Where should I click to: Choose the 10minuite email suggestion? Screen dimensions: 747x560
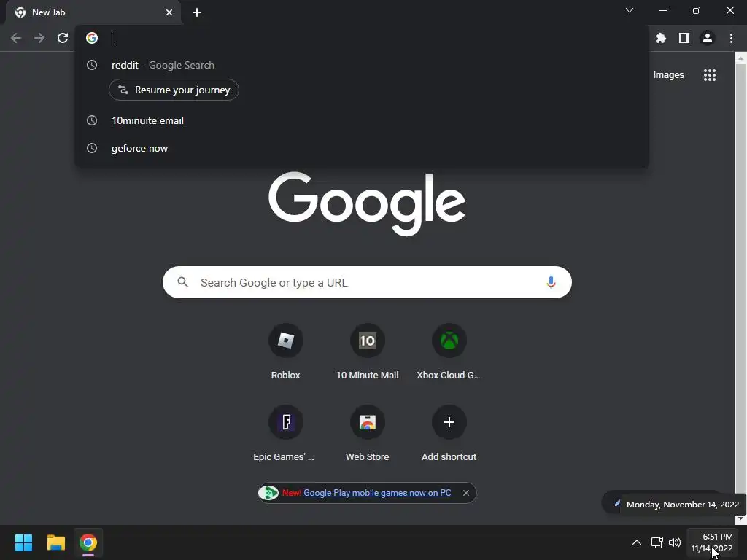(x=362, y=120)
